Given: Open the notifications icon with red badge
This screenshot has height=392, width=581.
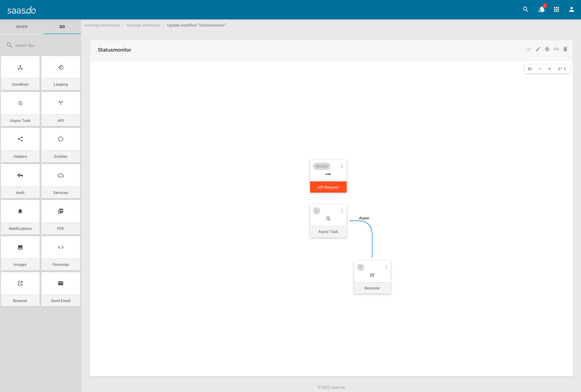Looking at the screenshot, I should pyautogui.click(x=541, y=9).
